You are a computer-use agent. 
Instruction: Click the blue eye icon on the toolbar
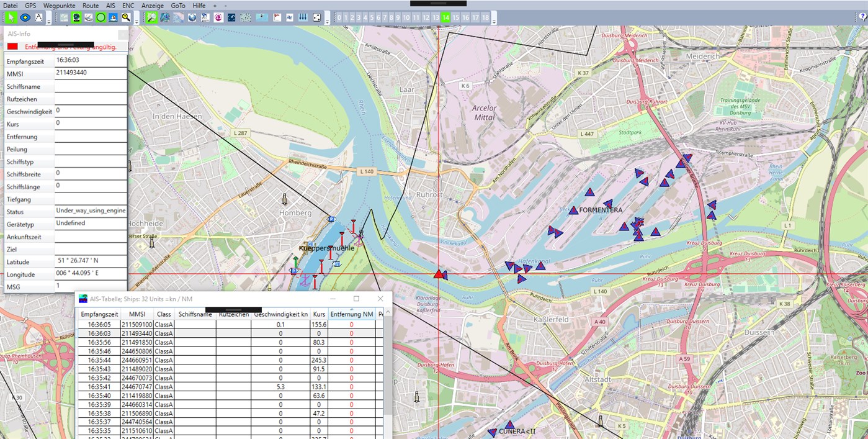(x=25, y=18)
